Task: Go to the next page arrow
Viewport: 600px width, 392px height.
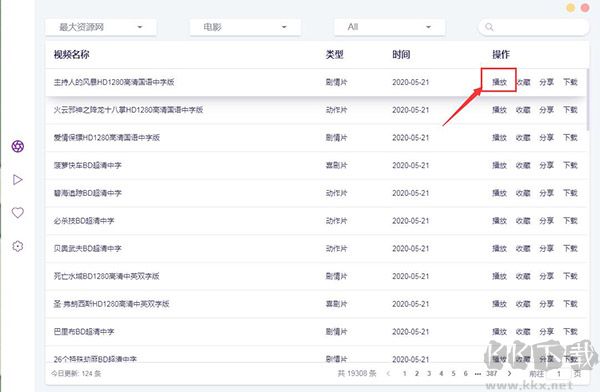Action: click(x=509, y=373)
